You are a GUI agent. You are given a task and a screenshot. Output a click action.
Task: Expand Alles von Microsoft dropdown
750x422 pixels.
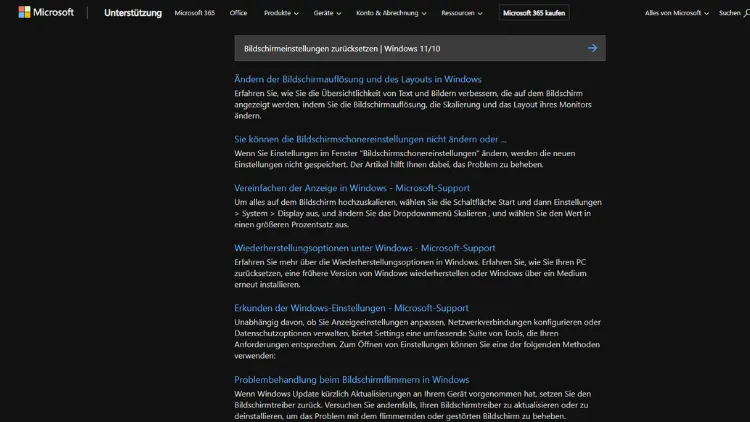coord(677,13)
